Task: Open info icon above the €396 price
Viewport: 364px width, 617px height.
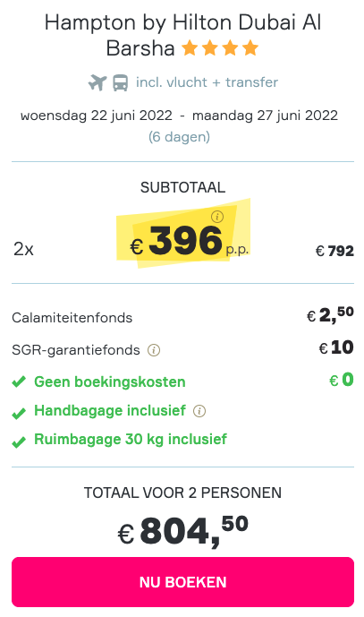Action: pos(217,217)
